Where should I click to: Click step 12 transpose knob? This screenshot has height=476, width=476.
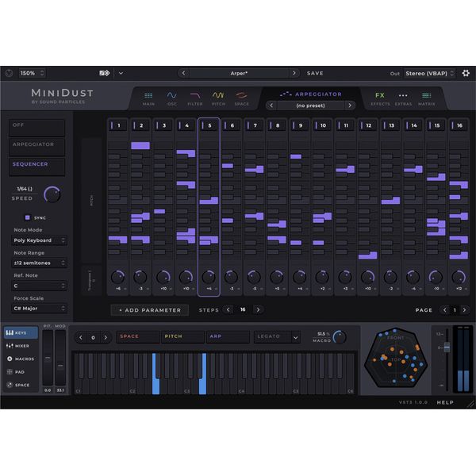367,277
